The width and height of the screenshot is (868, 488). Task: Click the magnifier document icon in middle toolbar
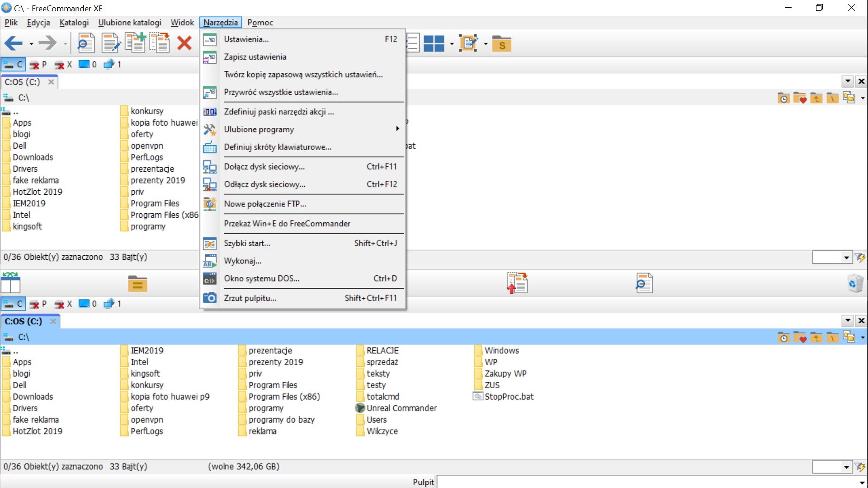click(x=644, y=283)
